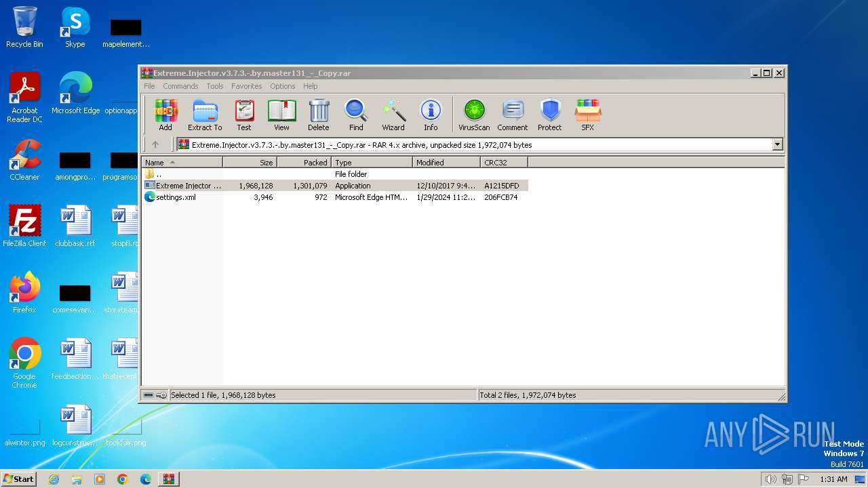Screen dimensions: 868x488
Task: Run VirusScan on the archive
Action: click(474, 115)
